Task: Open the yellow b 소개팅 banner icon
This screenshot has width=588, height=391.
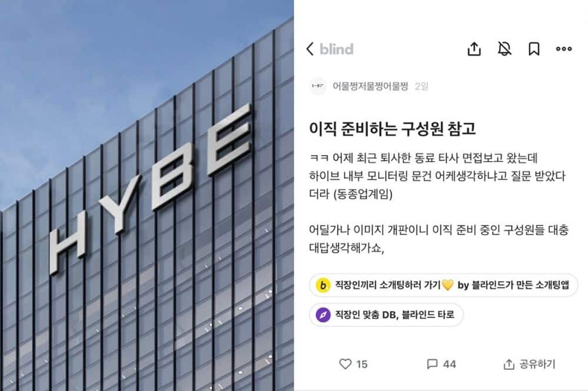Action: pyautogui.click(x=323, y=285)
